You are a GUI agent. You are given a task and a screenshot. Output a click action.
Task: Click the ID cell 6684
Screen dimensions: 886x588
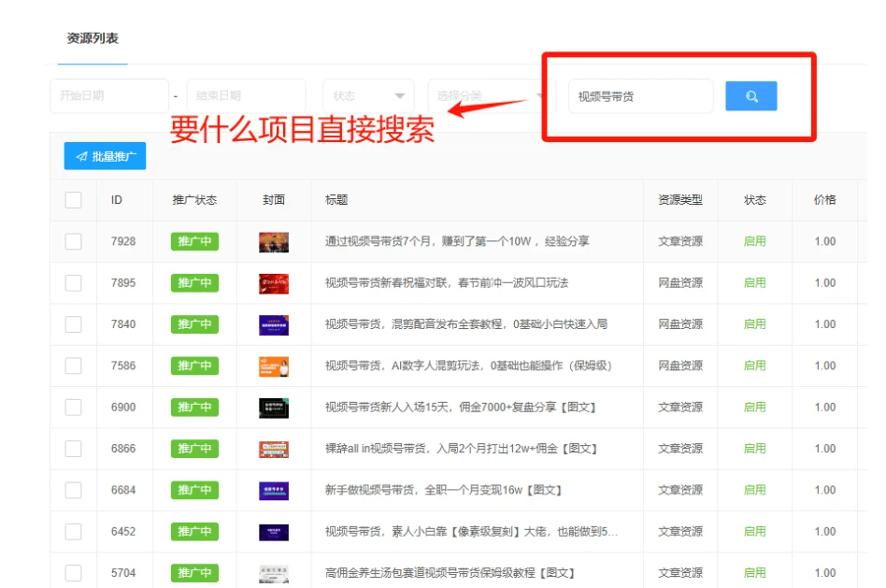123,490
